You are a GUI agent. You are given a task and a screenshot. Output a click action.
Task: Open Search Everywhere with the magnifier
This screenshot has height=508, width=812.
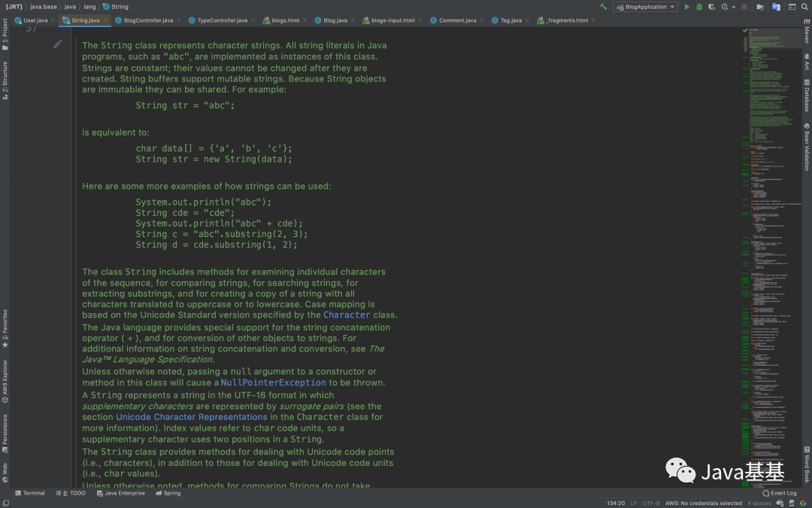point(806,7)
